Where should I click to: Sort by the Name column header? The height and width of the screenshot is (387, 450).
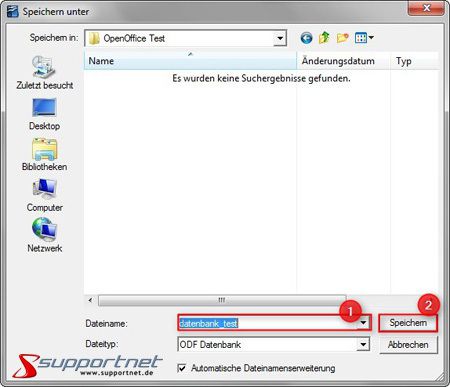(x=190, y=61)
